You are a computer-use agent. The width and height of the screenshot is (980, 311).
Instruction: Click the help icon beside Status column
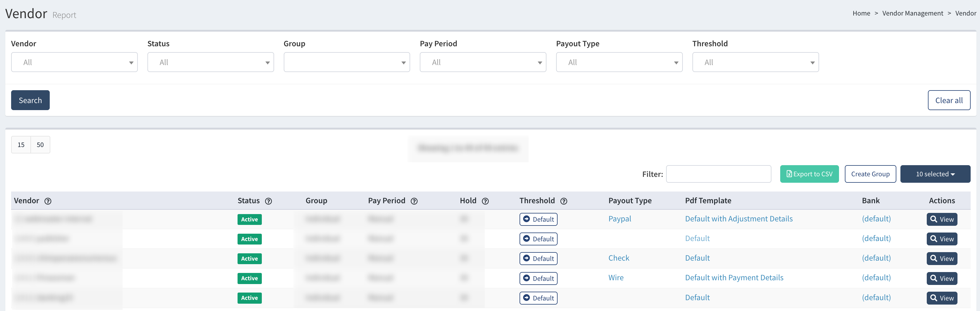point(269,201)
